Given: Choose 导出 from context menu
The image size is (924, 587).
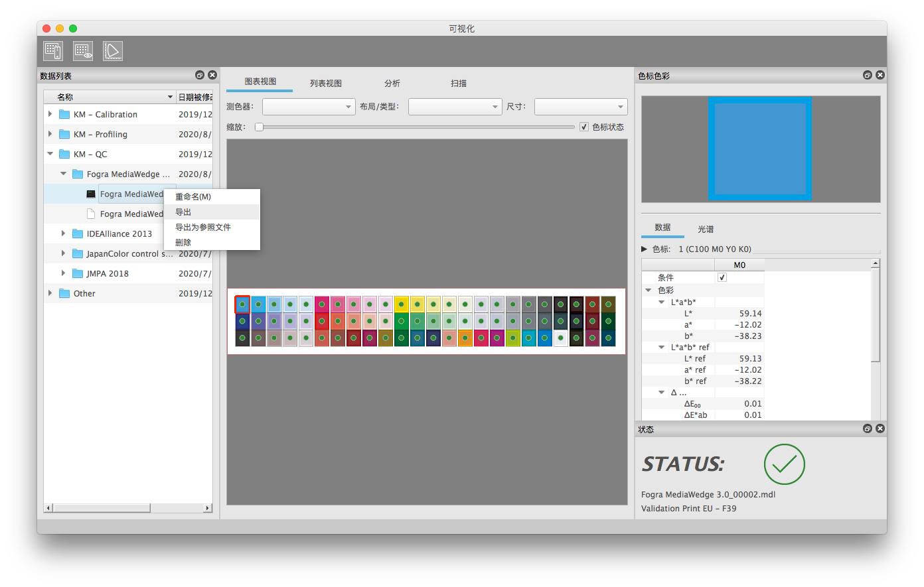Looking at the screenshot, I should click(x=212, y=212).
